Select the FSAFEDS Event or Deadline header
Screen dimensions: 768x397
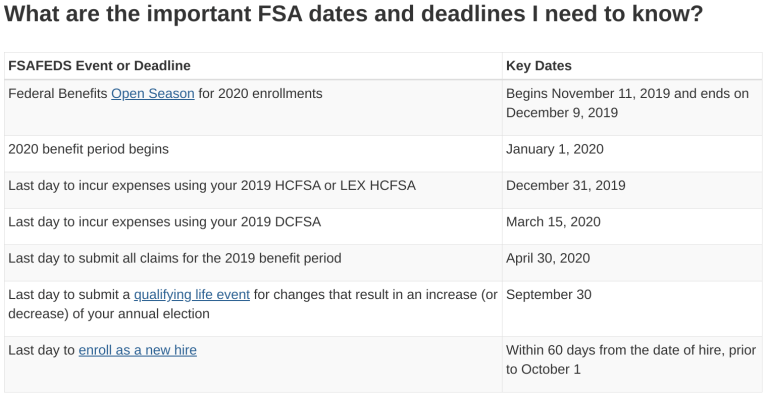coord(99,66)
